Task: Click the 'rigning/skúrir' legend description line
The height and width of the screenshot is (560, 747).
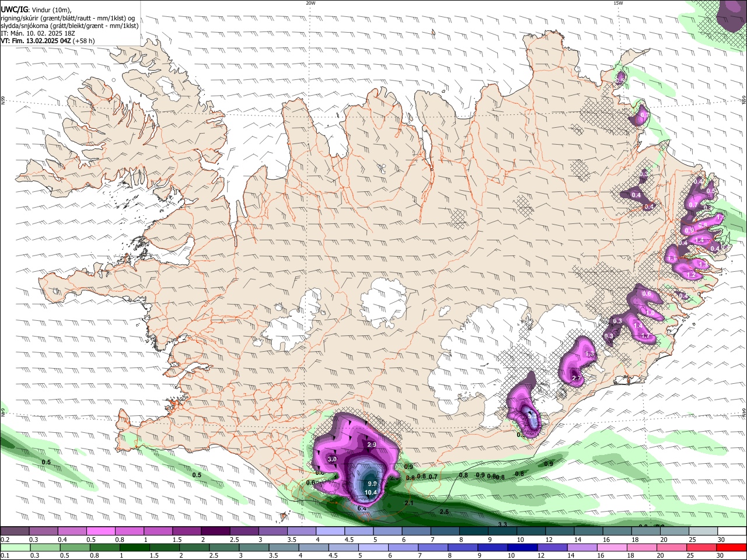Action: click(x=68, y=18)
